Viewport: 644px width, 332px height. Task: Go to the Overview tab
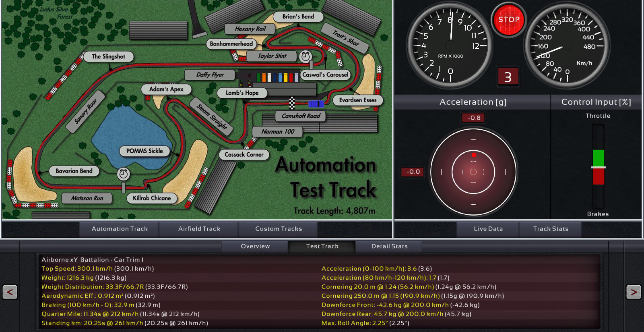point(255,246)
